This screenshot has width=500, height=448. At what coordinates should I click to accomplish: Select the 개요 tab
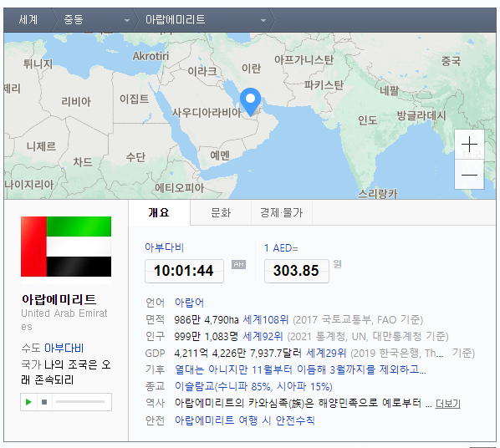click(x=159, y=212)
